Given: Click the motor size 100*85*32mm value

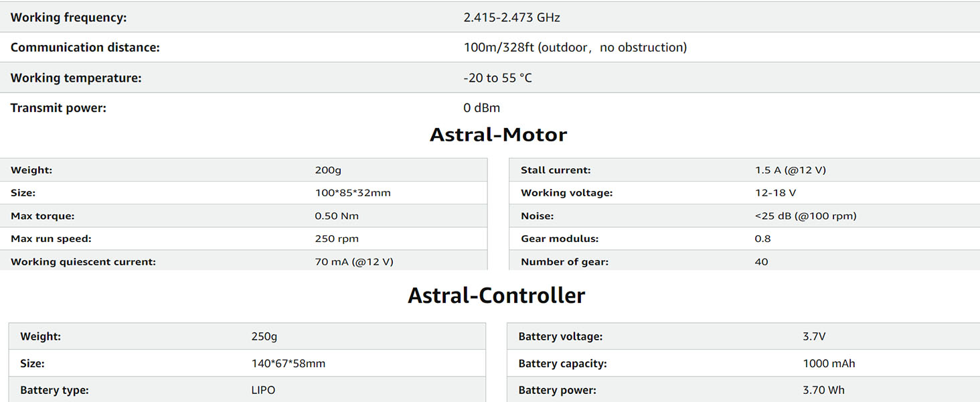Looking at the screenshot, I should tap(352, 193).
